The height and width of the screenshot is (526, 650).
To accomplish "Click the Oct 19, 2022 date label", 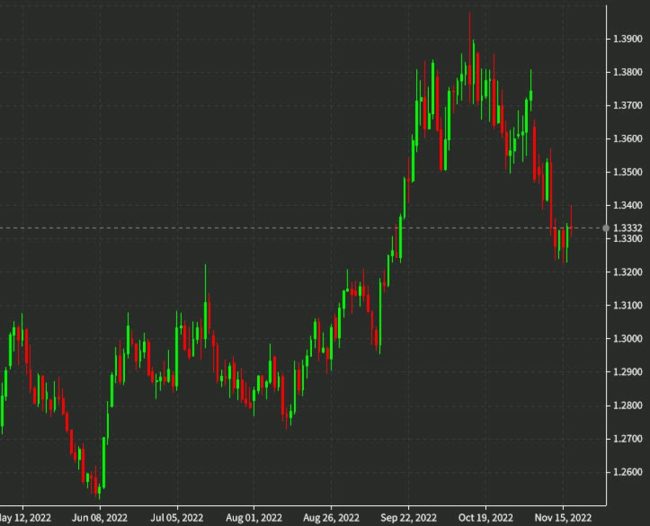I will 484,518.
